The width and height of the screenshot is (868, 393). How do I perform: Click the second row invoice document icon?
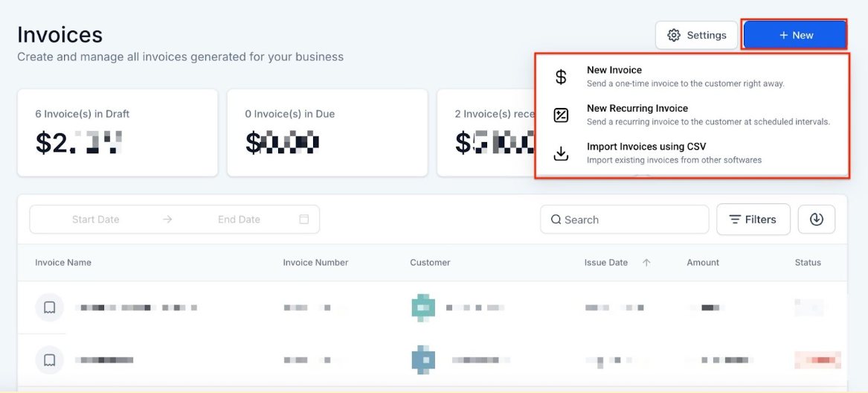tap(50, 360)
